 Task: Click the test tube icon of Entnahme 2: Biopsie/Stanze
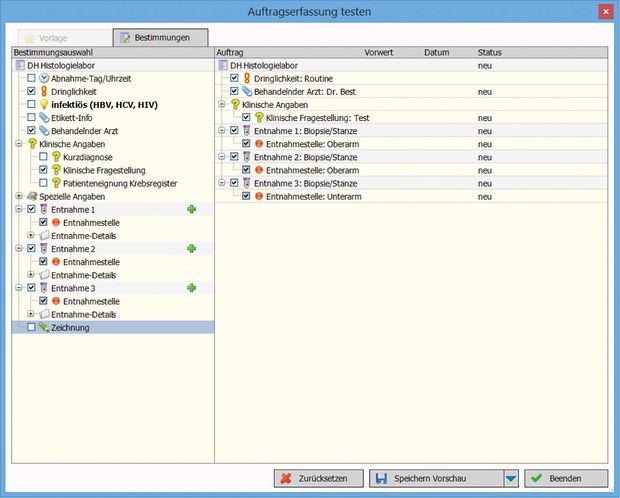point(247,157)
